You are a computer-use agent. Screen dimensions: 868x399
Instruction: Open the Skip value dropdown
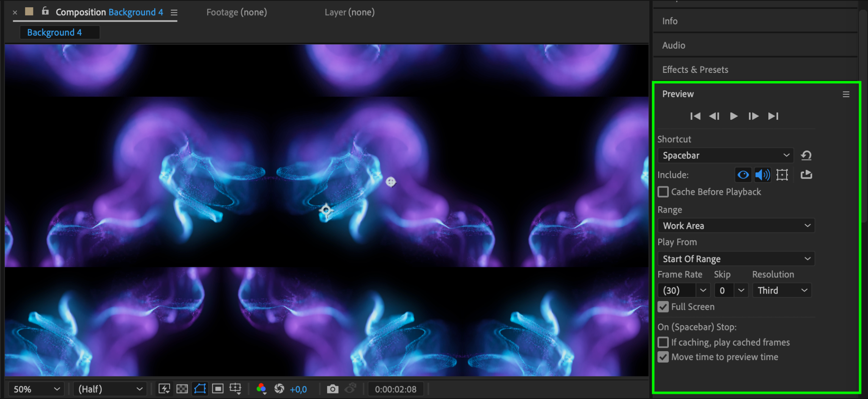[741, 291]
